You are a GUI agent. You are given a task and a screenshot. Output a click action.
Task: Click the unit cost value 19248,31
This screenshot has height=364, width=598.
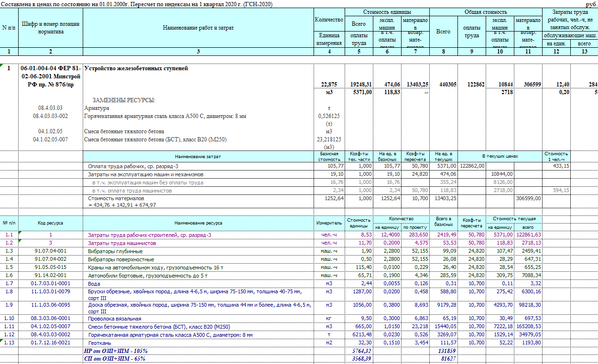[x=359, y=85]
